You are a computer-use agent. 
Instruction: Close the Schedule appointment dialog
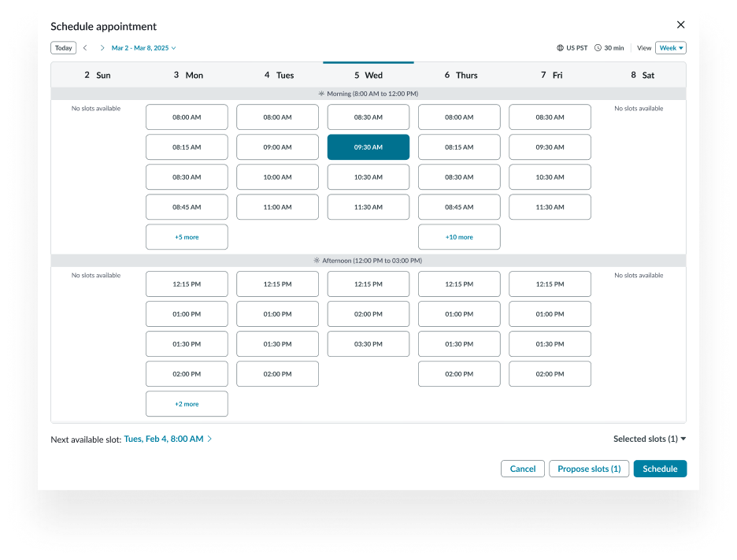point(681,25)
